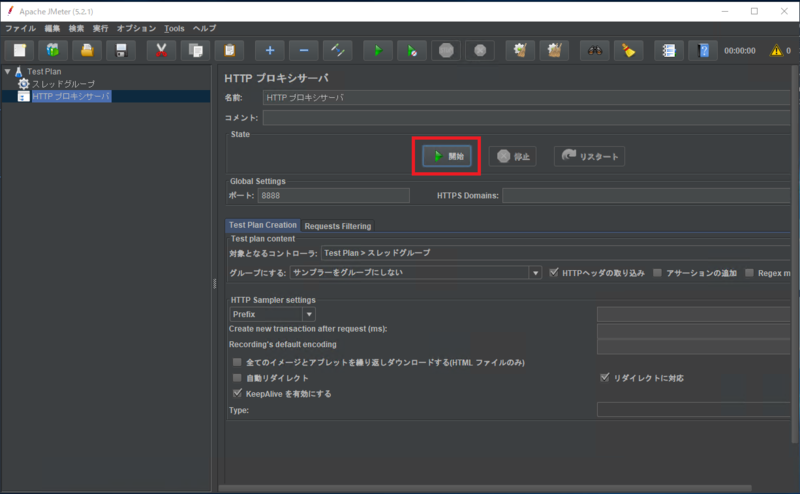Screen dimensions: 800x494
Task: Open Help with the question mark icon
Action: [703, 51]
